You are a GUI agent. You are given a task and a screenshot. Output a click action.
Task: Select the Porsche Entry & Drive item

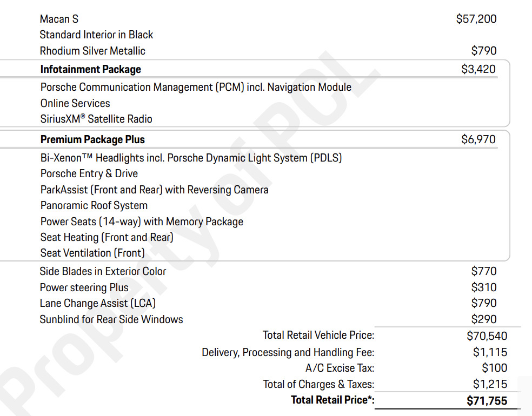click(89, 173)
